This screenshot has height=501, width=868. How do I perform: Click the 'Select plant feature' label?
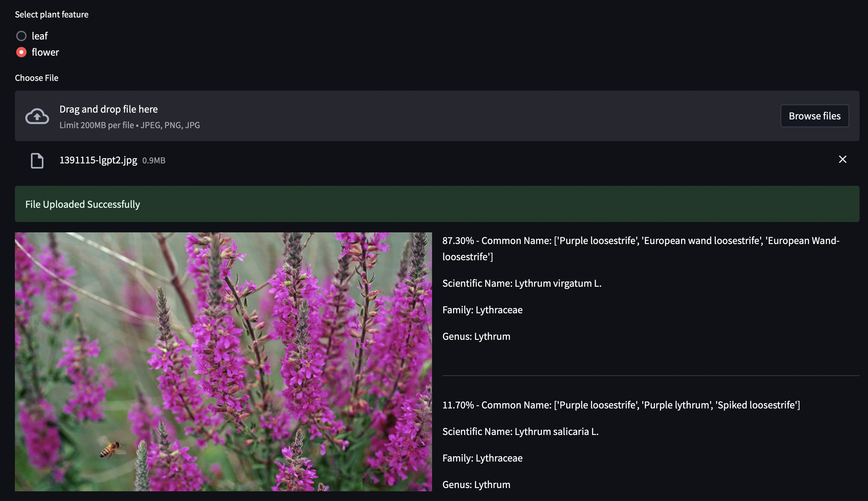click(51, 15)
